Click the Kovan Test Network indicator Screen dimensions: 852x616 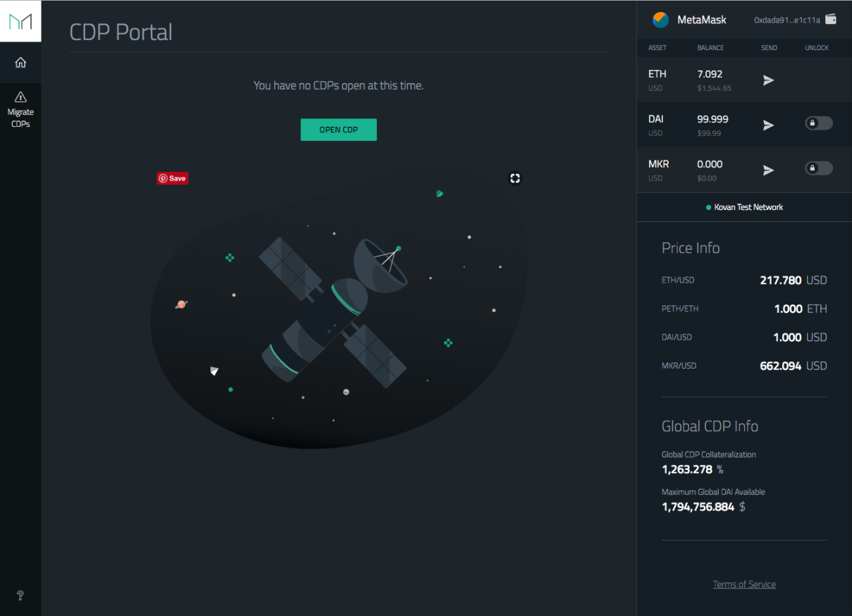pyautogui.click(x=744, y=207)
